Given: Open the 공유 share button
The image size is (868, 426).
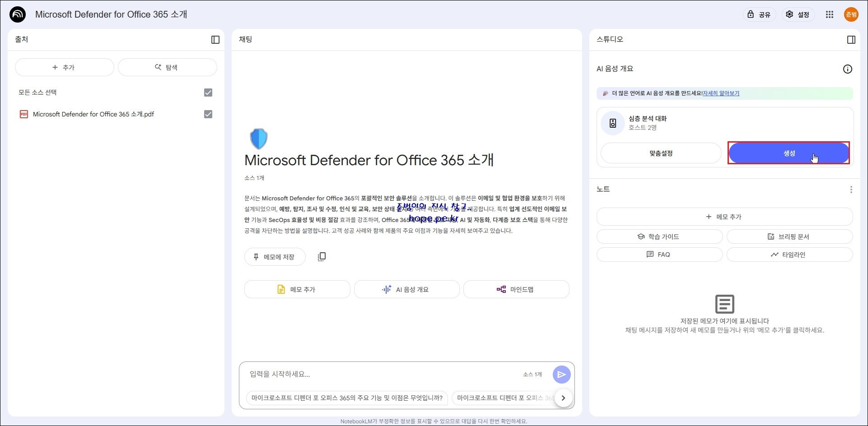Looking at the screenshot, I should coord(759,14).
